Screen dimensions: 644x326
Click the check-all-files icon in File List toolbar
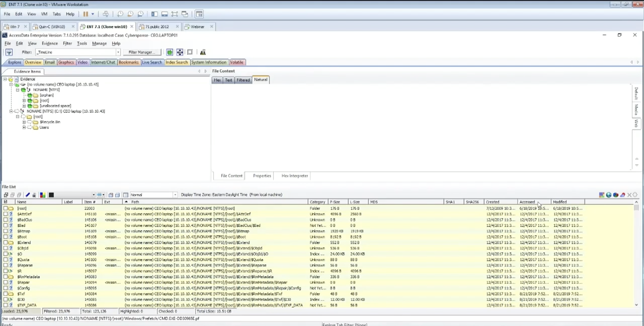tap(6, 195)
